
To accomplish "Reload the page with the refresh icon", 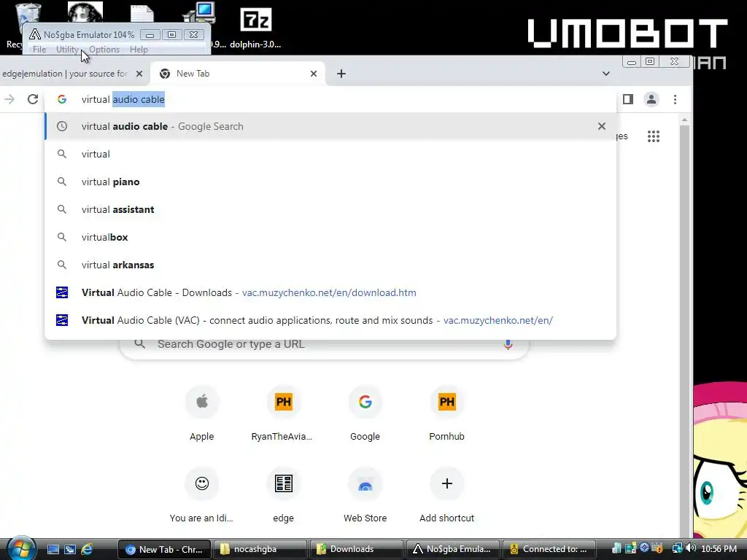I will [x=32, y=99].
